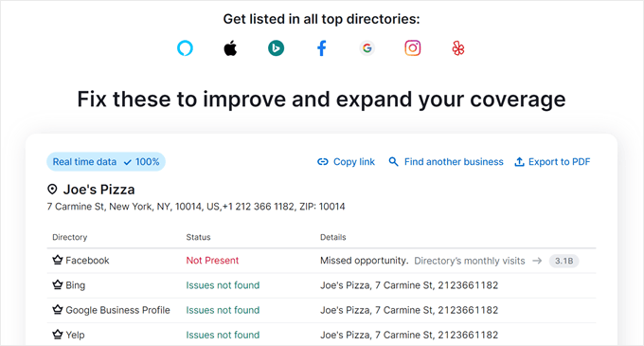Click the Google directory icon
This screenshot has width=644, height=346.
[x=367, y=48]
